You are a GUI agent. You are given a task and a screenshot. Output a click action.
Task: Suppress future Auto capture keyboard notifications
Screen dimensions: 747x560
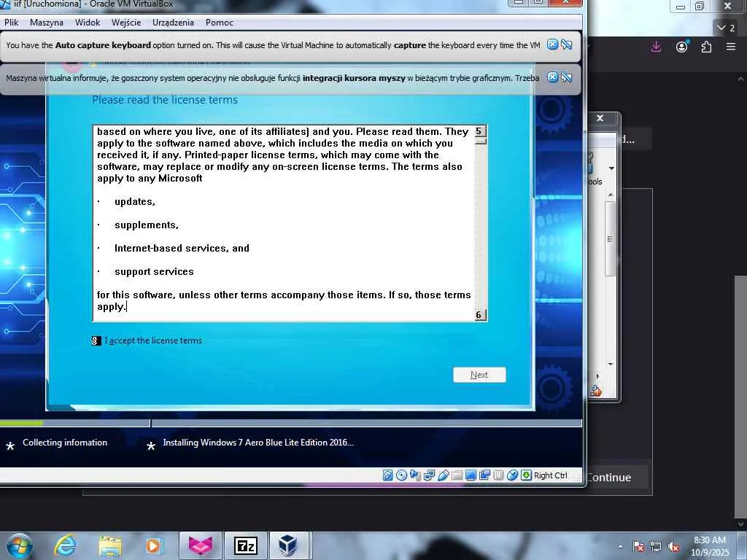566,44
